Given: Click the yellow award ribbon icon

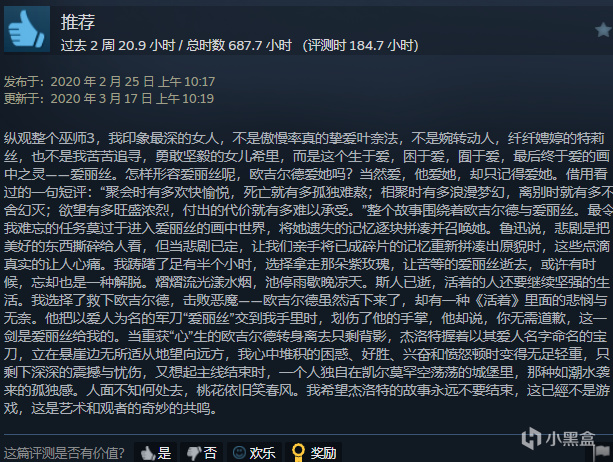Looking at the screenshot, I should click(x=298, y=453).
